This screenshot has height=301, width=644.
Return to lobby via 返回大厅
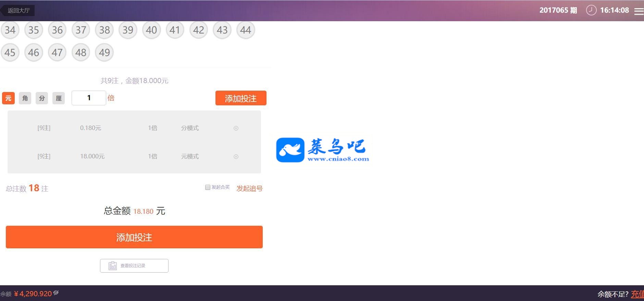pyautogui.click(x=18, y=11)
